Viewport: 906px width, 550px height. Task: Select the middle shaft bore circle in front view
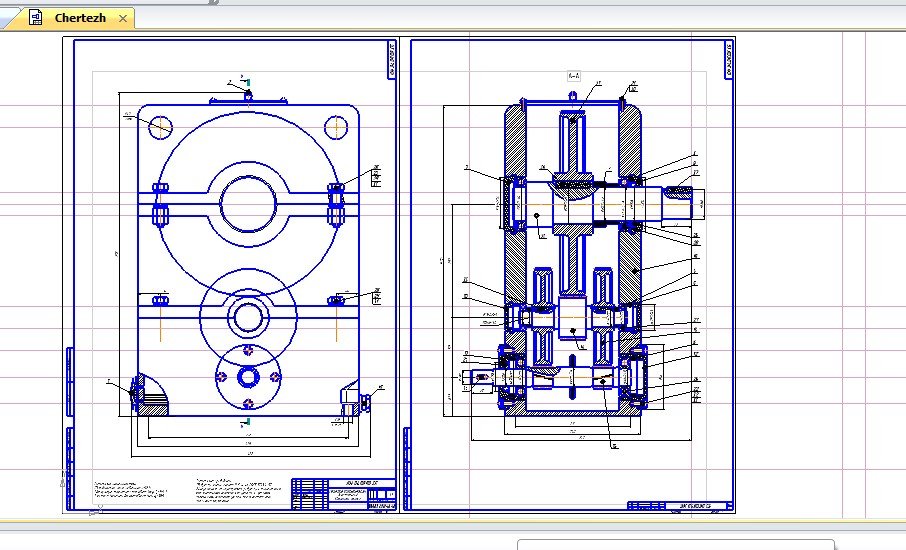point(247,317)
